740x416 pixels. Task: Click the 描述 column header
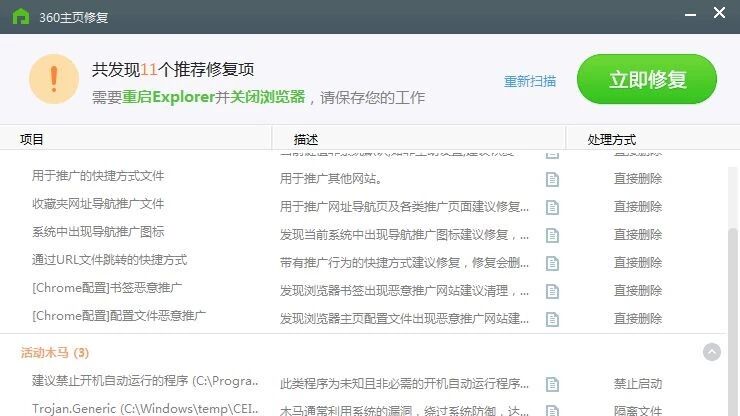point(306,139)
